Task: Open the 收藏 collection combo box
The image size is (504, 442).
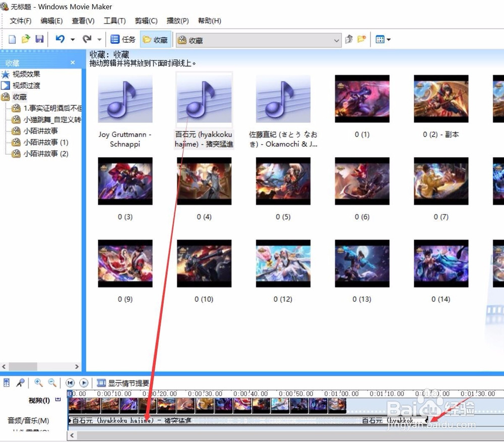Action: tap(259, 40)
